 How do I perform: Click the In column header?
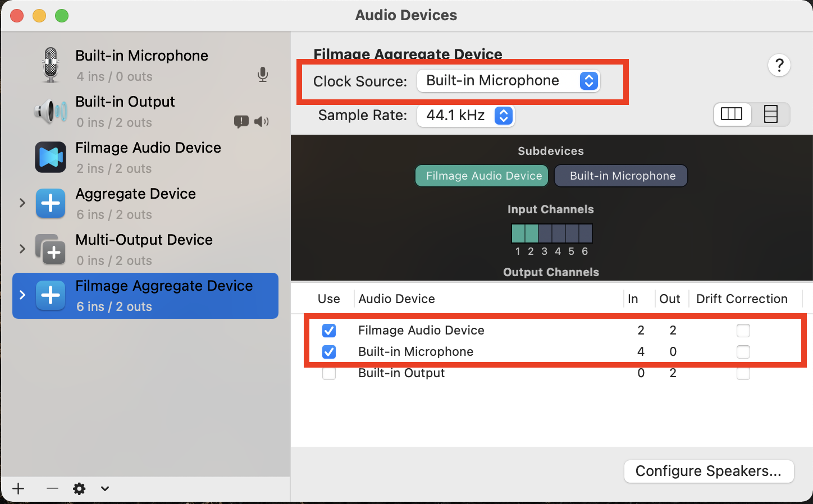click(633, 299)
